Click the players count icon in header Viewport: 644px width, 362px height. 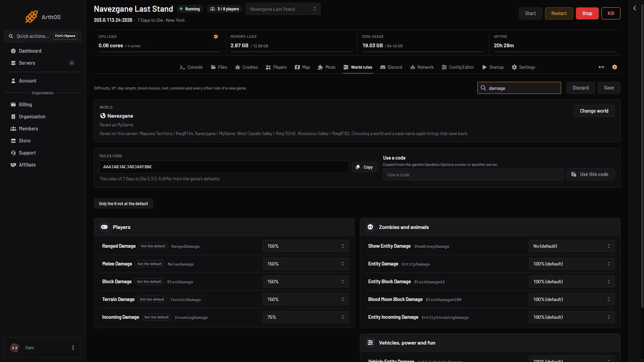pyautogui.click(x=212, y=9)
